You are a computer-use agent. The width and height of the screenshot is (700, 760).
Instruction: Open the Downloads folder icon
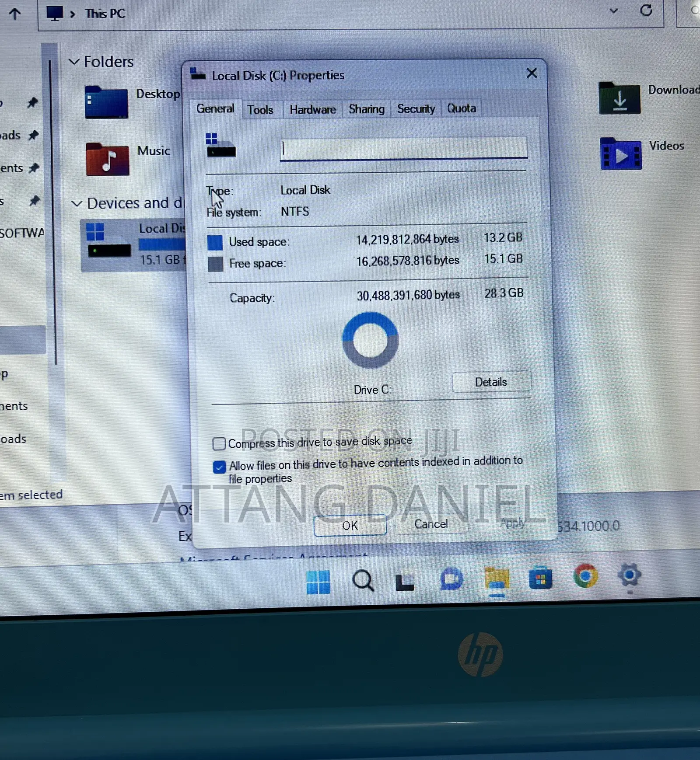(x=619, y=98)
